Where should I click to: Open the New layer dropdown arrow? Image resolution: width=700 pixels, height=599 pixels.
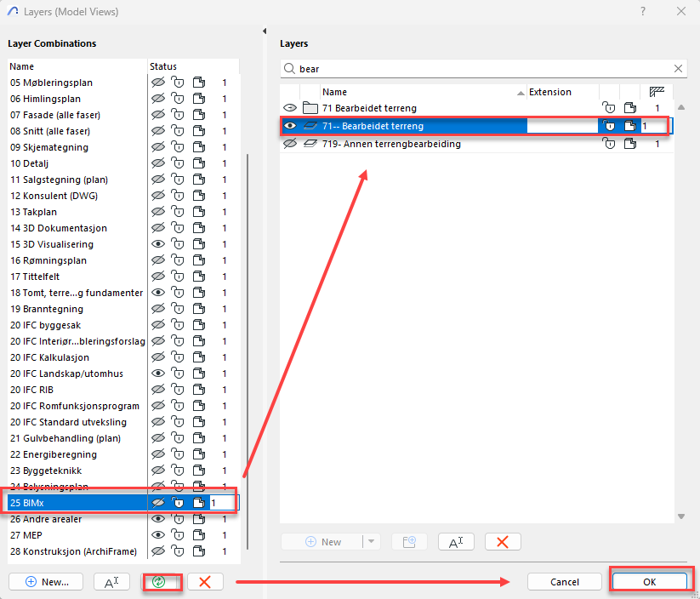coord(372,542)
